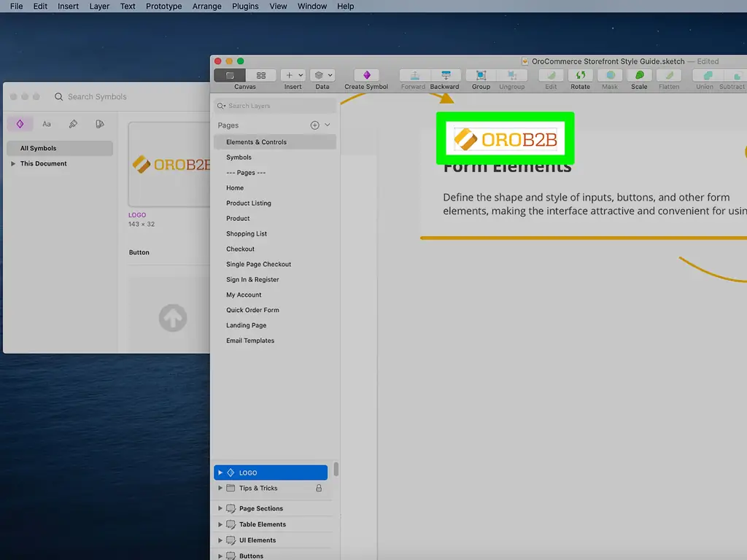Click the Rotate tool icon
The image size is (747, 560).
click(580, 75)
